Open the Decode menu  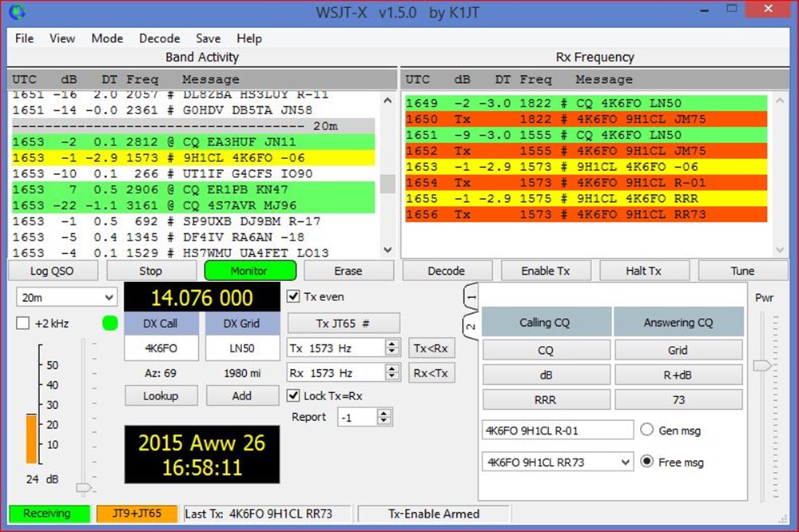tap(159, 38)
